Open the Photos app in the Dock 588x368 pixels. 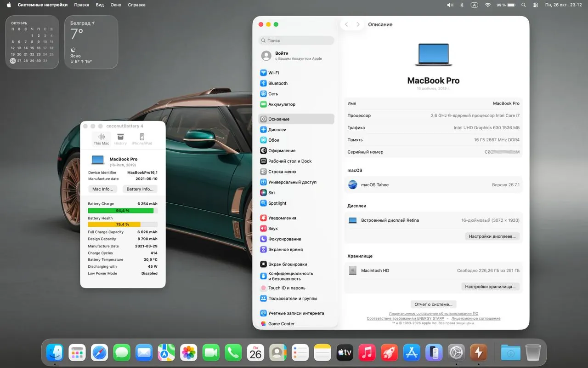click(189, 353)
